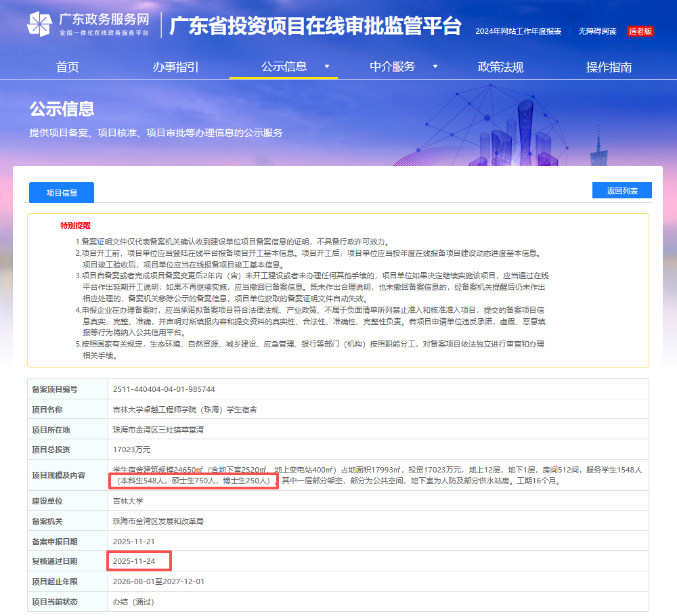The height and width of the screenshot is (616, 677).
Task: Click subtitle 提供项目备案、项目核准、项目审批等办理信息的公示服务
Action: point(156,133)
